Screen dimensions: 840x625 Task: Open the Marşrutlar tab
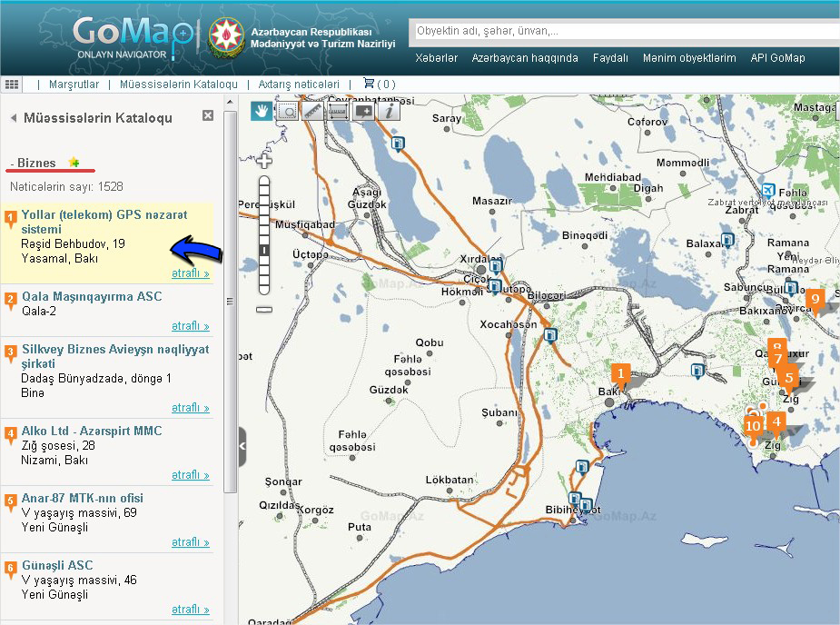coord(74,84)
